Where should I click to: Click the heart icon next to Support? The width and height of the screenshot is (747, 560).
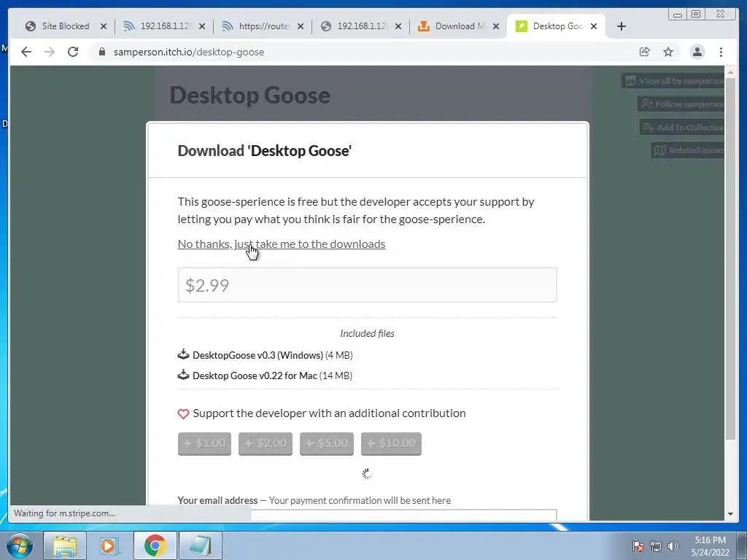click(183, 414)
